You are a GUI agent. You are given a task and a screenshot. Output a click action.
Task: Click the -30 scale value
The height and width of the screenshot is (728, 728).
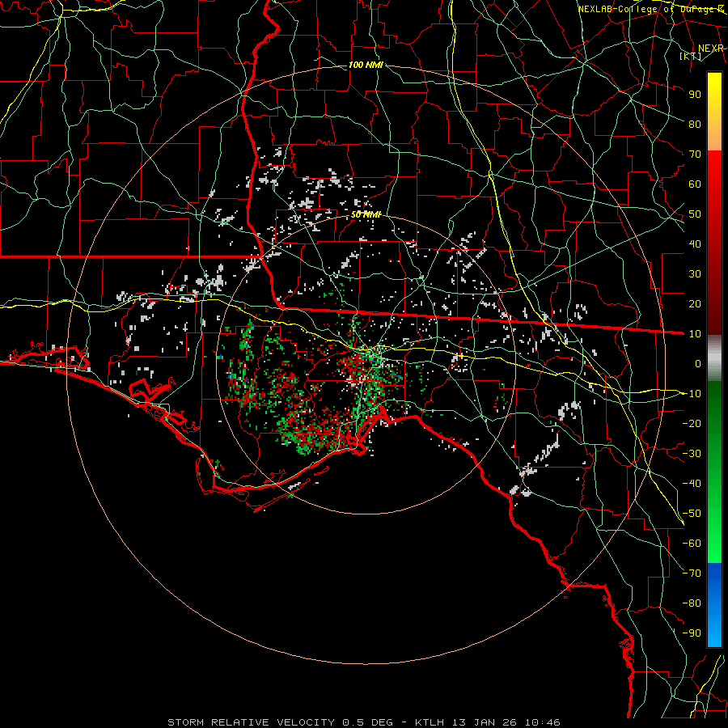tap(692, 454)
